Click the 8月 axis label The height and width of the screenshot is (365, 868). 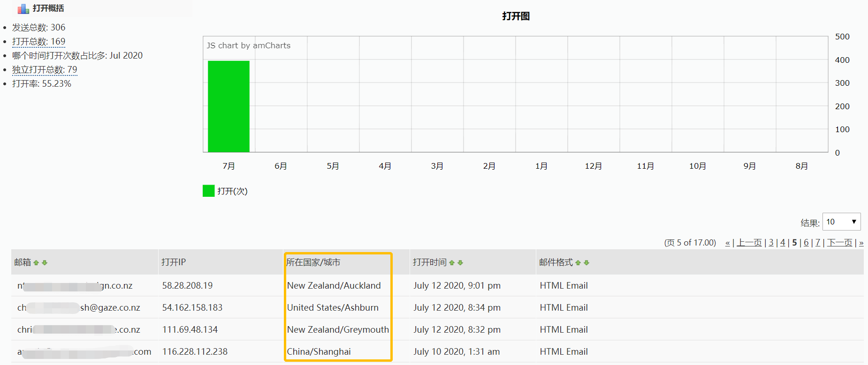(801, 166)
